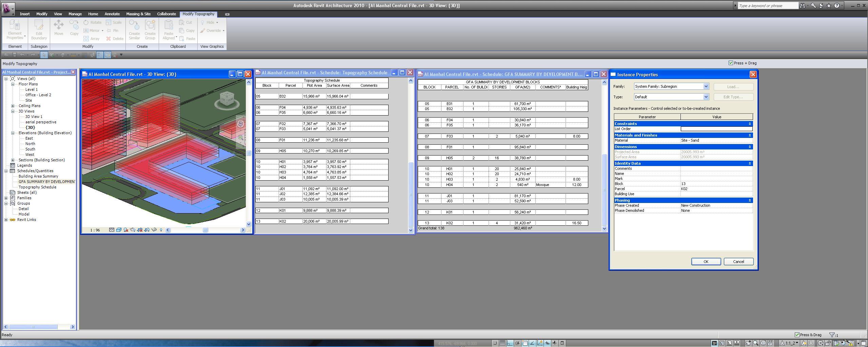
Task: Toggle the grid display button in bottom status bar
Action: [x=502, y=343]
